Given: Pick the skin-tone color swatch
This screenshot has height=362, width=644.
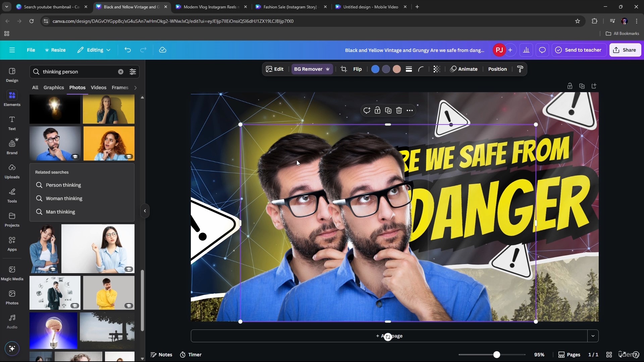Looking at the screenshot, I should (x=397, y=69).
